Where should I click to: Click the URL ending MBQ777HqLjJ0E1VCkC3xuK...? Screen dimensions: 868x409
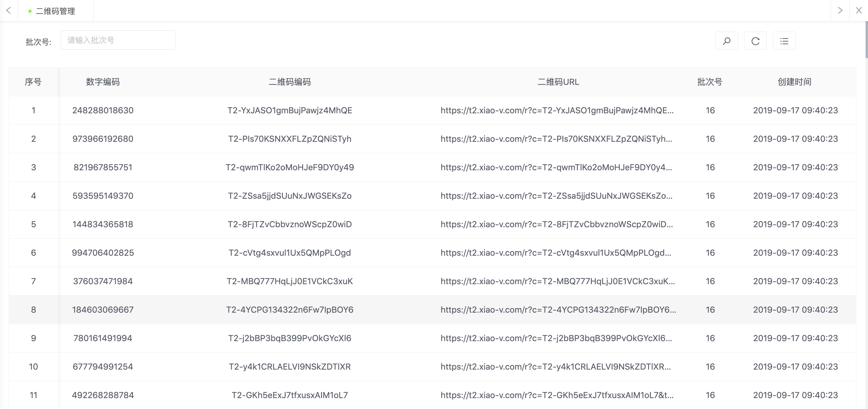558,281
